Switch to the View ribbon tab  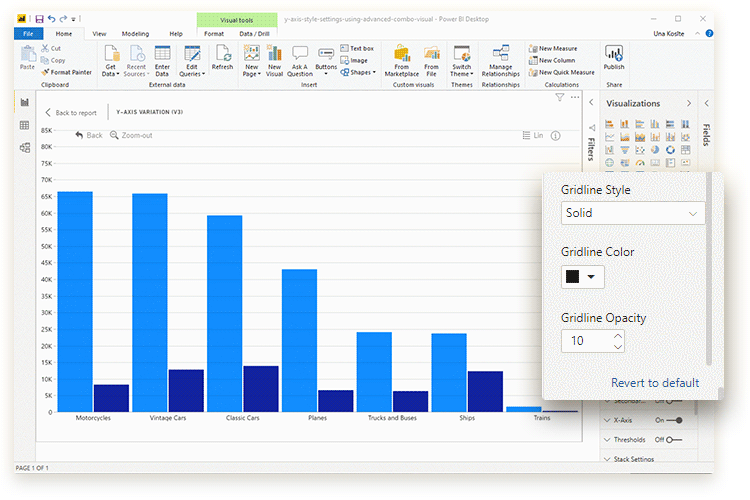point(99,34)
